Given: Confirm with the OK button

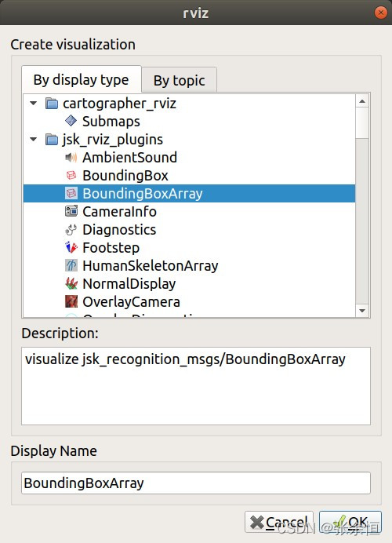Looking at the screenshot, I should (x=350, y=522).
